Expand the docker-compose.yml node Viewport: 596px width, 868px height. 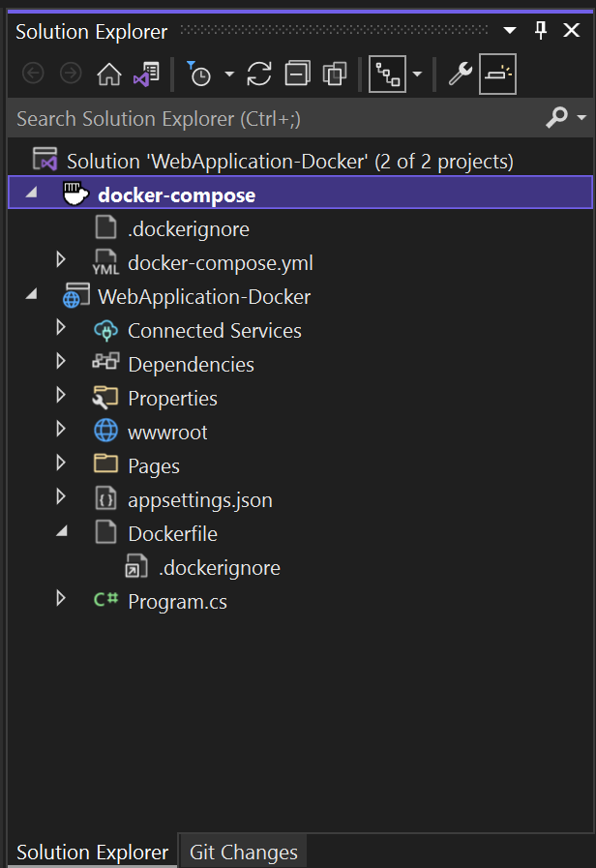point(61,261)
